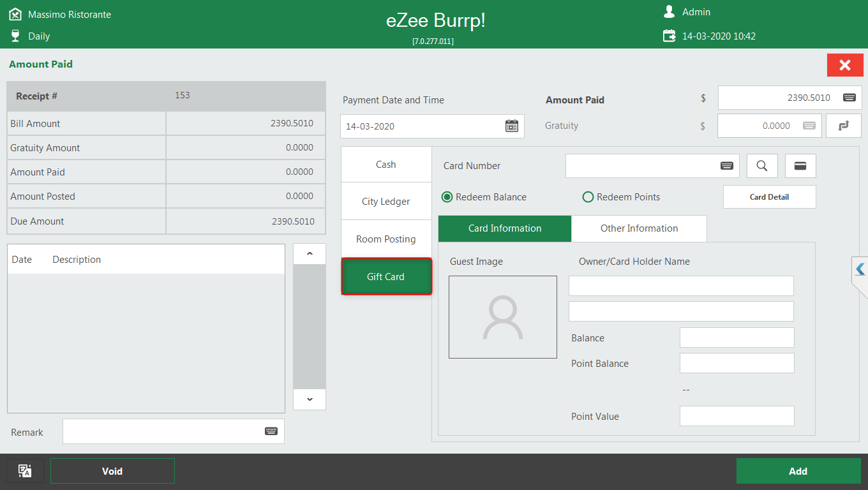This screenshot has height=490, width=868.
Task: Switch to the Room Posting payment tab
Action: [386, 239]
